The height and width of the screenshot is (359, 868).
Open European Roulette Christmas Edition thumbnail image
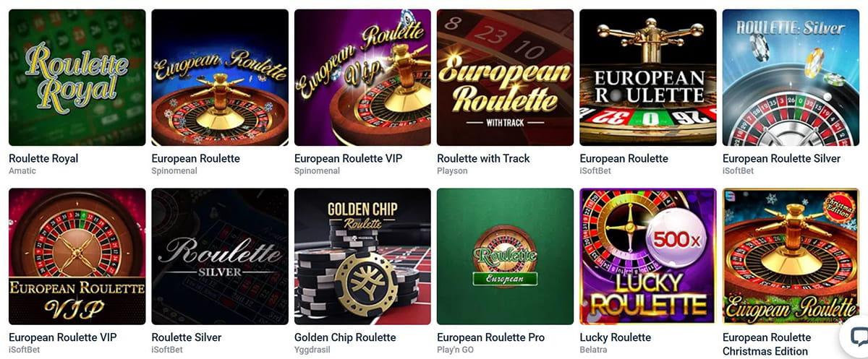[x=791, y=256]
